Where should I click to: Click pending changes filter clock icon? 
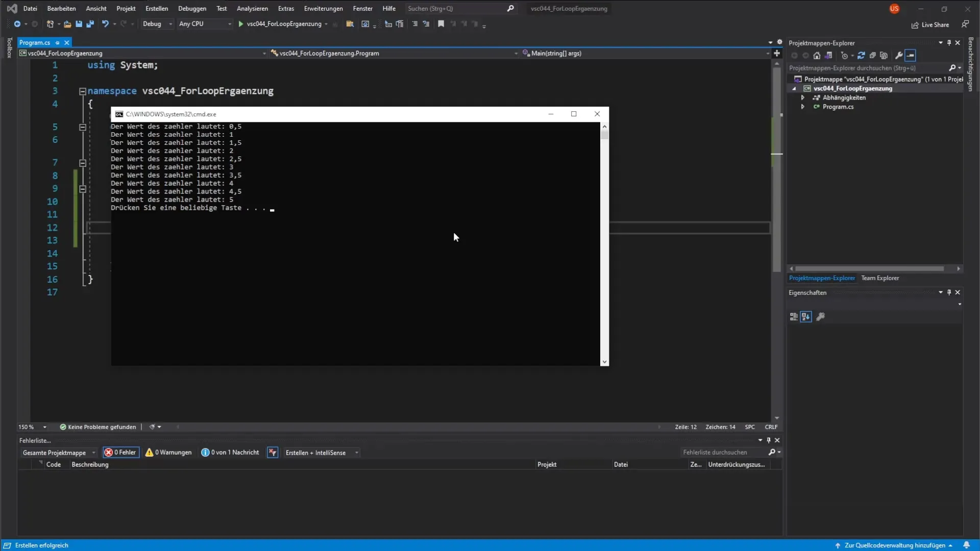(x=844, y=56)
